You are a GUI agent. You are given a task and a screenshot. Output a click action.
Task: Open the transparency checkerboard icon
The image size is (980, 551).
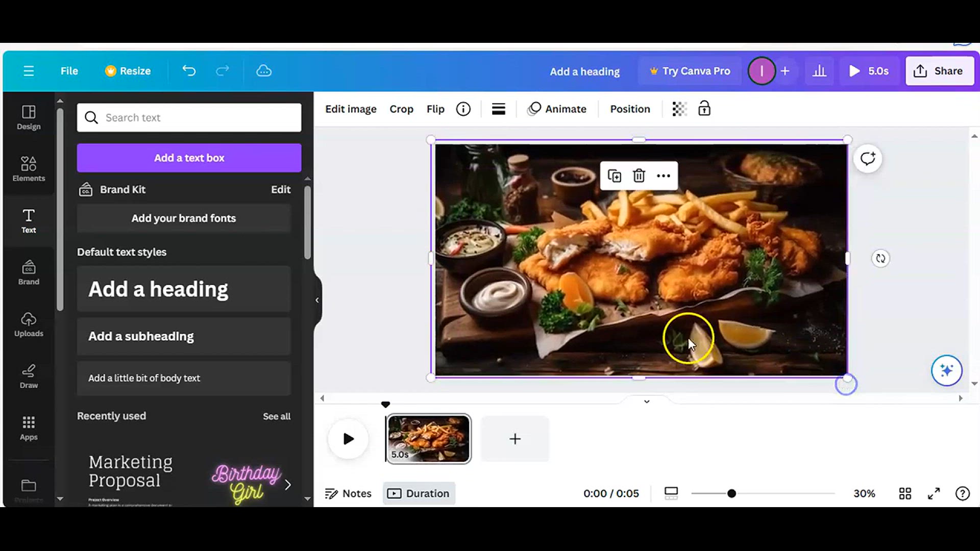679,109
